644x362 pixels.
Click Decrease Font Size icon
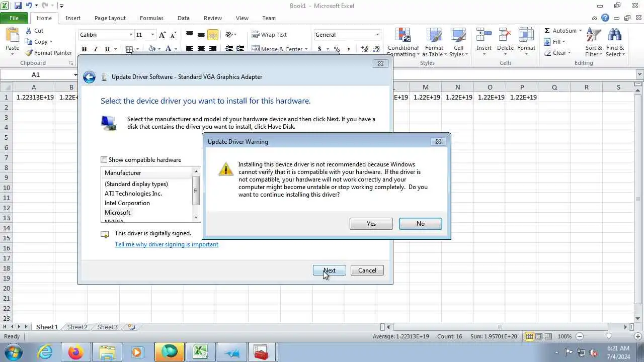click(x=173, y=35)
